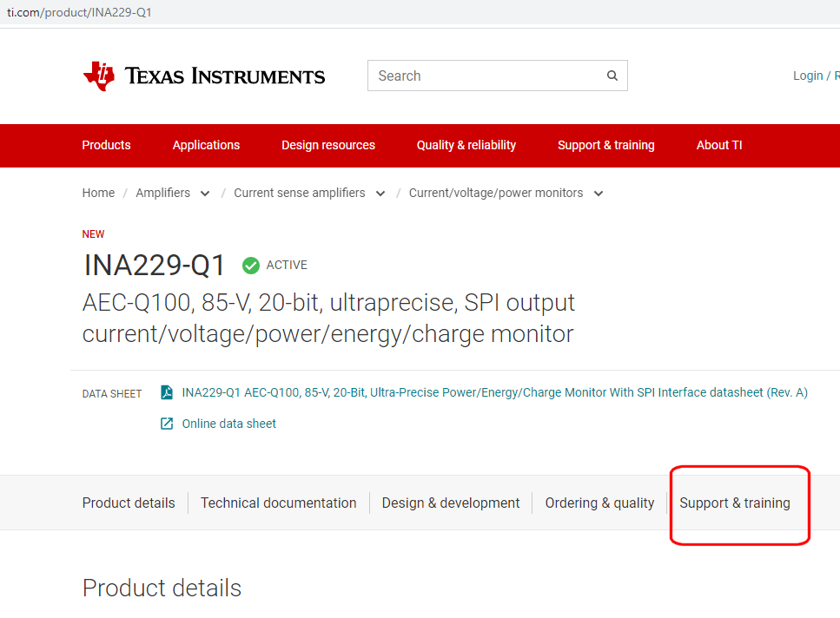The width and height of the screenshot is (840, 618).
Task: Click the green ACTIVE status checkmark
Action: (251, 266)
